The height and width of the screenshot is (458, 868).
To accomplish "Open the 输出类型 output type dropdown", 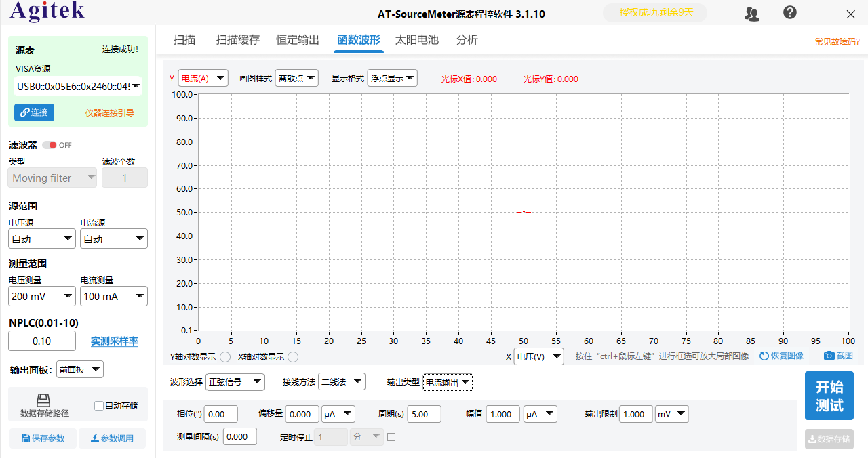I will pos(447,381).
